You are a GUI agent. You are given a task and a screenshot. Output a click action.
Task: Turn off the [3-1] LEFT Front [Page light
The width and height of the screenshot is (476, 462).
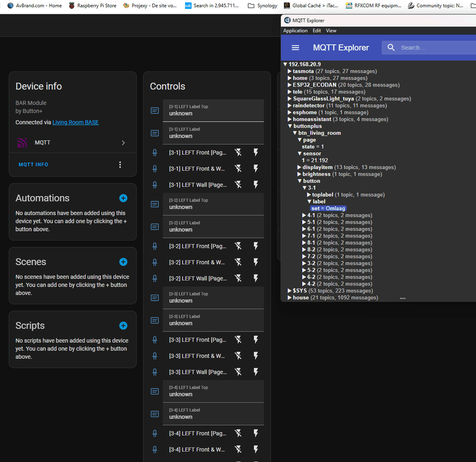pyautogui.click(x=239, y=152)
